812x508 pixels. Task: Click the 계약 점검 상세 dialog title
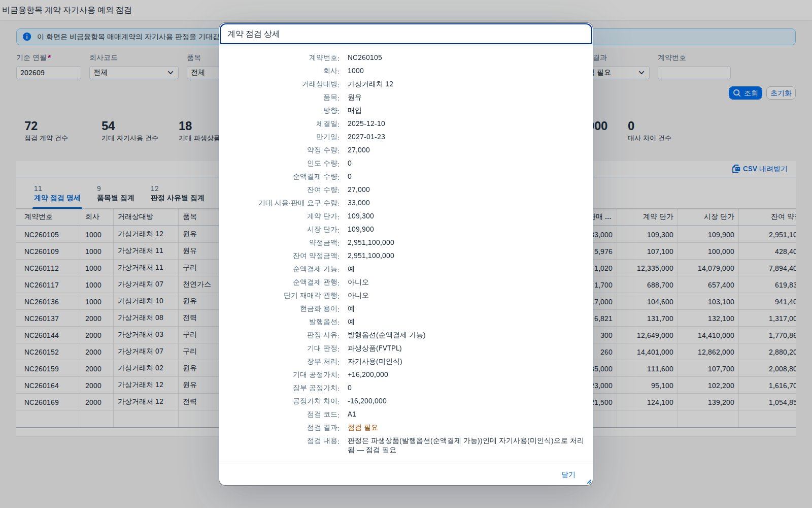click(254, 34)
